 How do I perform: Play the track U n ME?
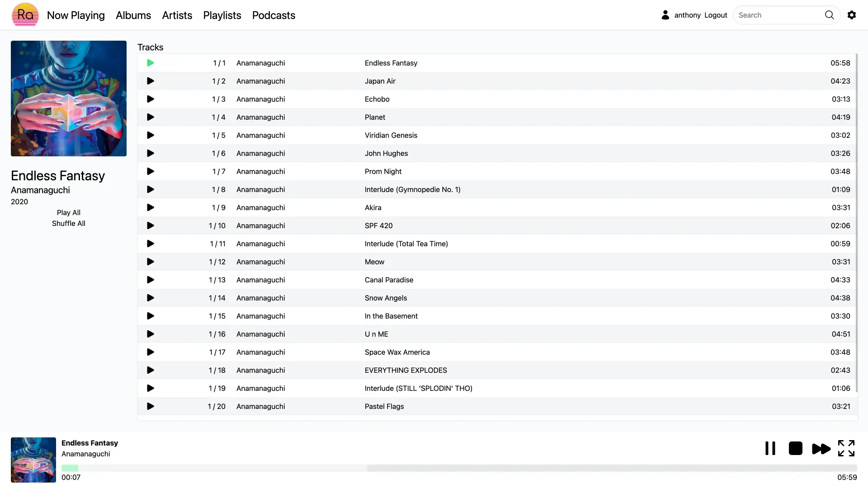[151, 334]
